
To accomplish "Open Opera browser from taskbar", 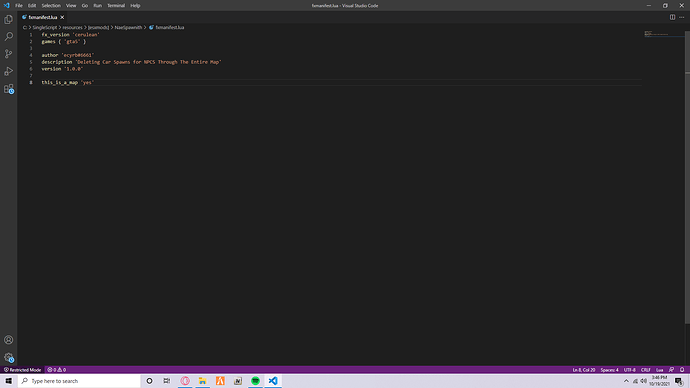I will click(185, 381).
